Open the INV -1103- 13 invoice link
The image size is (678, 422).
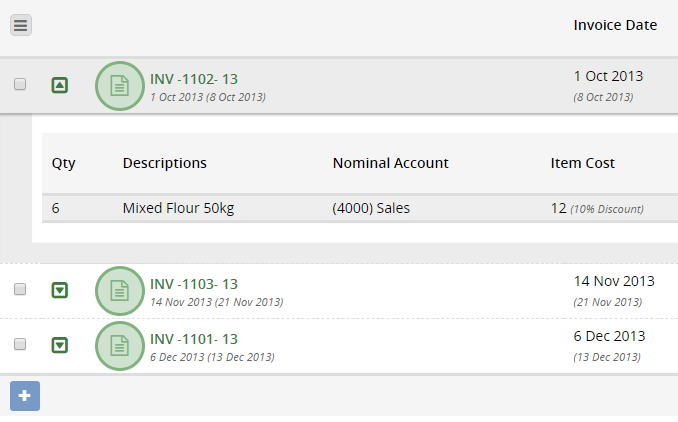coord(194,284)
